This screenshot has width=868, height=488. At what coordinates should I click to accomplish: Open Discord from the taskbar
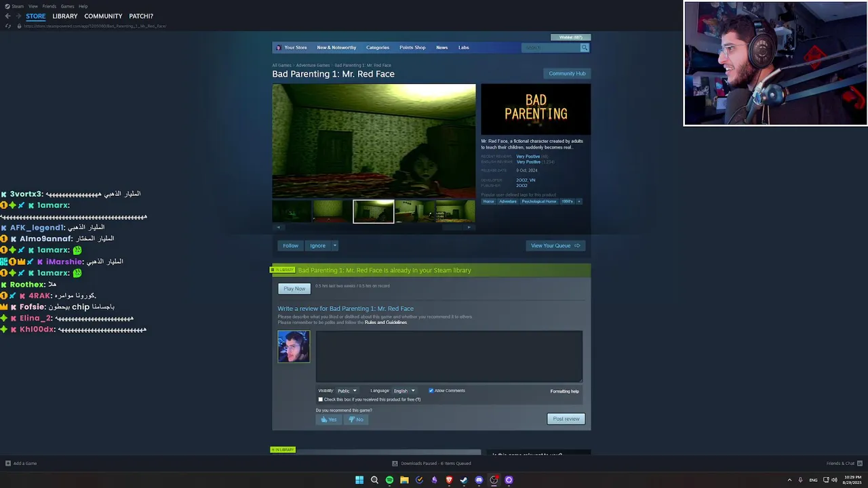tap(479, 480)
